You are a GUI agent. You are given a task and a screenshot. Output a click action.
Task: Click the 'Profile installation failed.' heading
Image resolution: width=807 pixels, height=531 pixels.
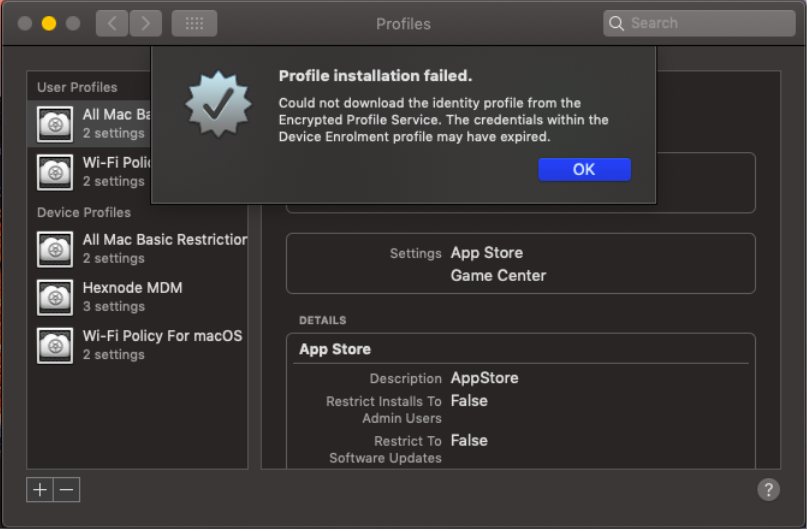[x=375, y=76]
